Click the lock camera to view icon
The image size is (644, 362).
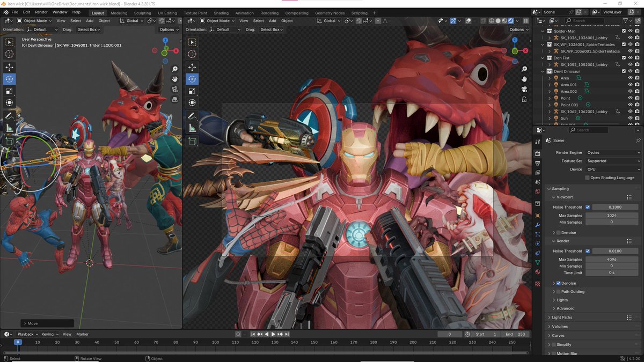click(524, 99)
